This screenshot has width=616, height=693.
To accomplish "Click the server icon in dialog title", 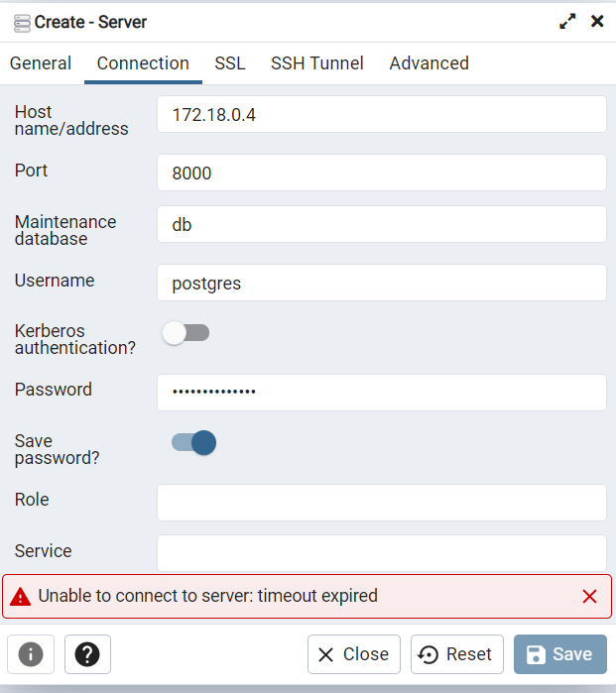I will coord(21,22).
